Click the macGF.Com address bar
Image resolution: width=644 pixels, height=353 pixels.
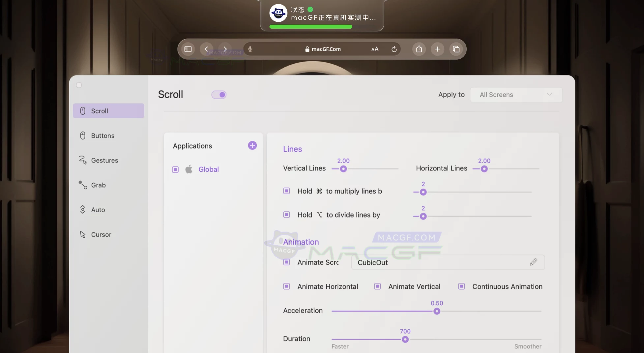click(326, 49)
